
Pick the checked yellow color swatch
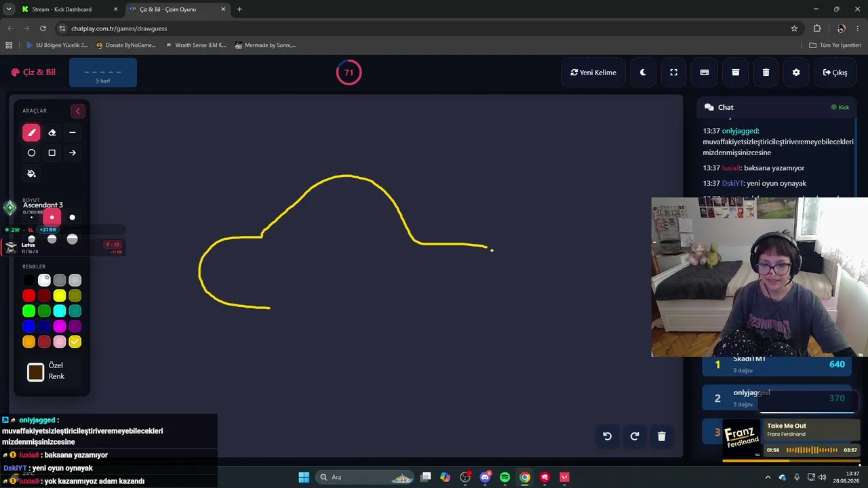pos(75,342)
